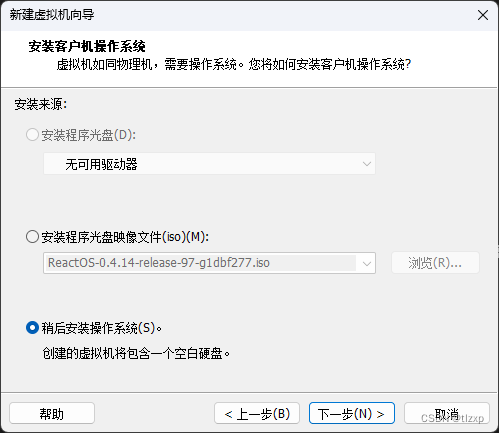Click the ReactOS ISO path input field

(200, 263)
